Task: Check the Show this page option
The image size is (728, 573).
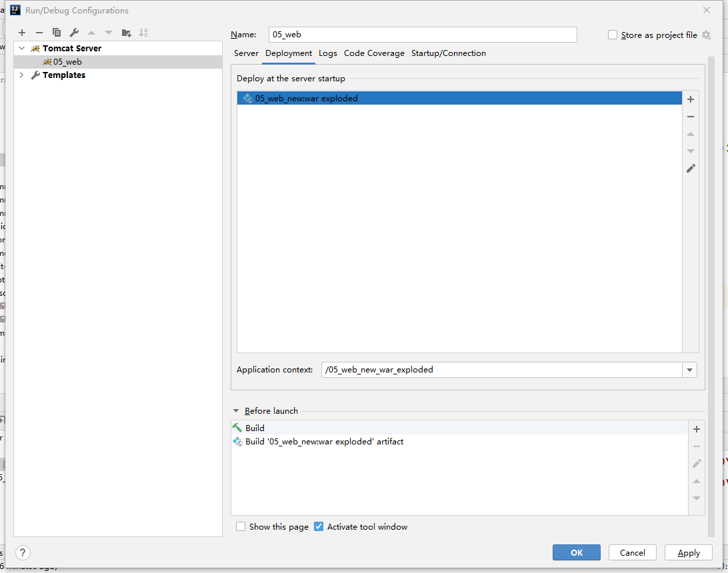Action: click(241, 526)
